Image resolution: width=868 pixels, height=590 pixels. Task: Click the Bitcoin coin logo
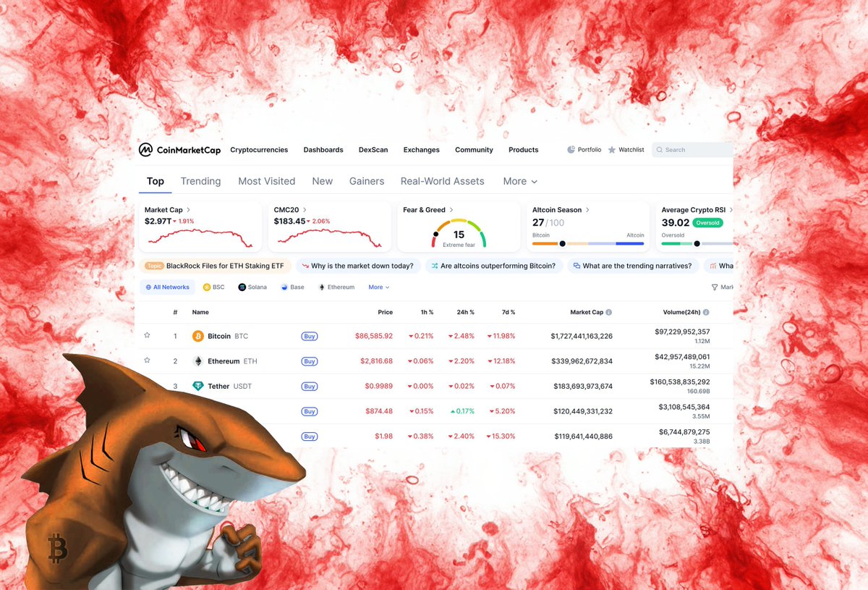tap(198, 336)
